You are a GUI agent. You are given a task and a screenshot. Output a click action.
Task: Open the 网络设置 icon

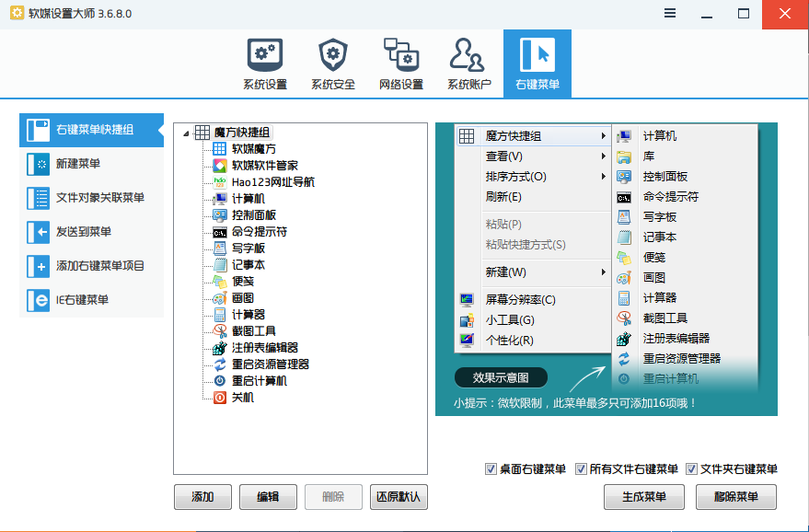pyautogui.click(x=401, y=54)
